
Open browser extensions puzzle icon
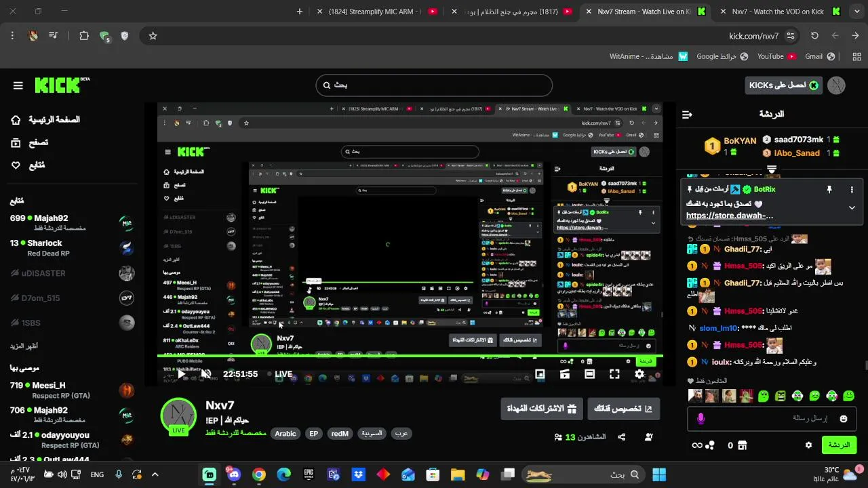click(84, 36)
